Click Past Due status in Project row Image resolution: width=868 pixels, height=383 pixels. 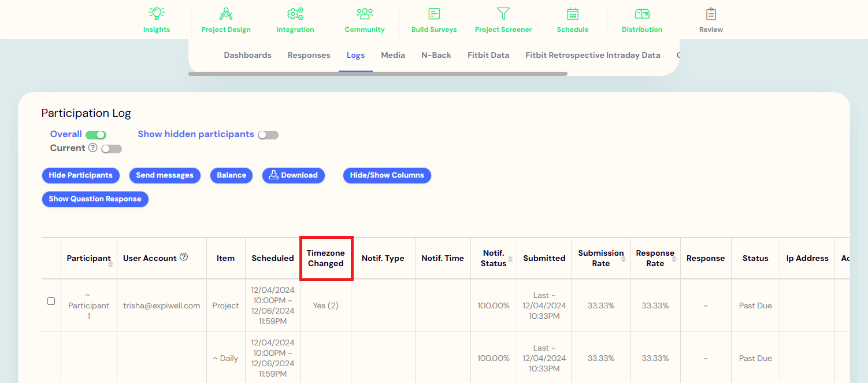[755, 305]
